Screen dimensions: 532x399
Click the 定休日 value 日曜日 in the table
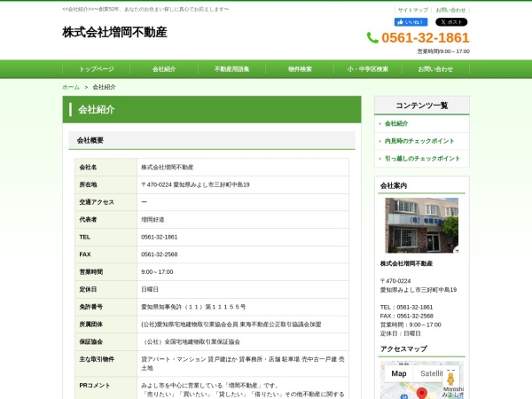[150, 289]
